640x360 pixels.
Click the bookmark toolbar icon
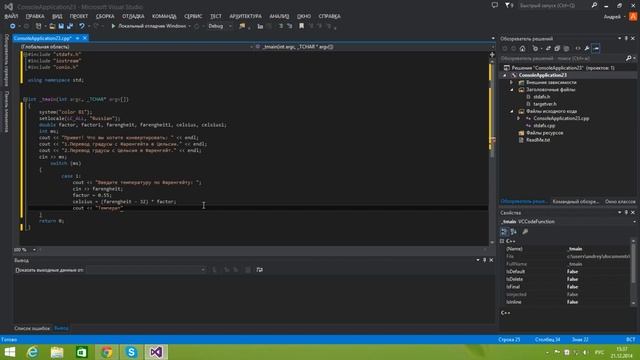[301, 26]
